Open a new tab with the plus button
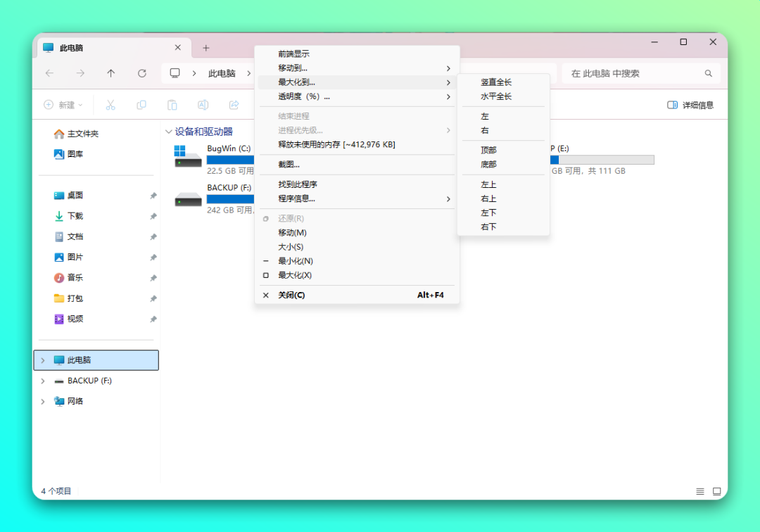 pyautogui.click(x=205, y=48)
